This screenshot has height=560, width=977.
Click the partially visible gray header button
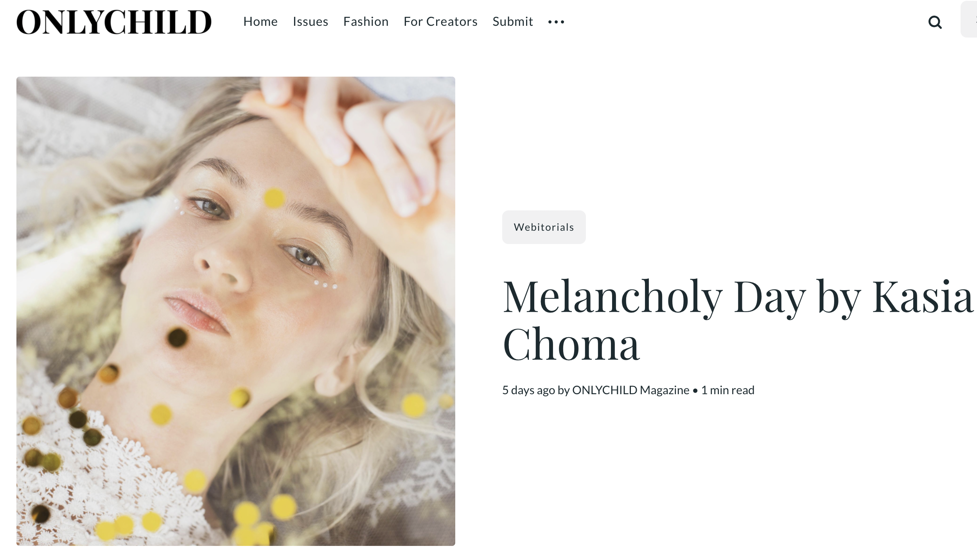(969, 20)
